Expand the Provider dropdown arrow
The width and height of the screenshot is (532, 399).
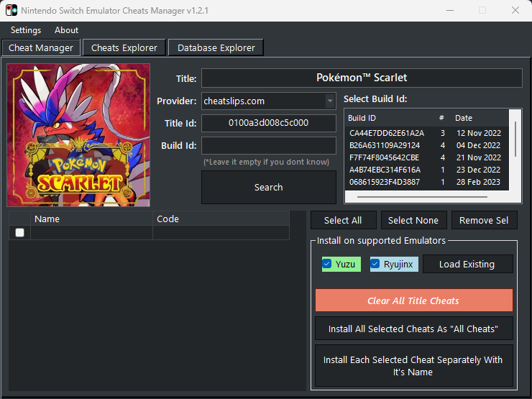pyautogui.click(x=330, y=101)
